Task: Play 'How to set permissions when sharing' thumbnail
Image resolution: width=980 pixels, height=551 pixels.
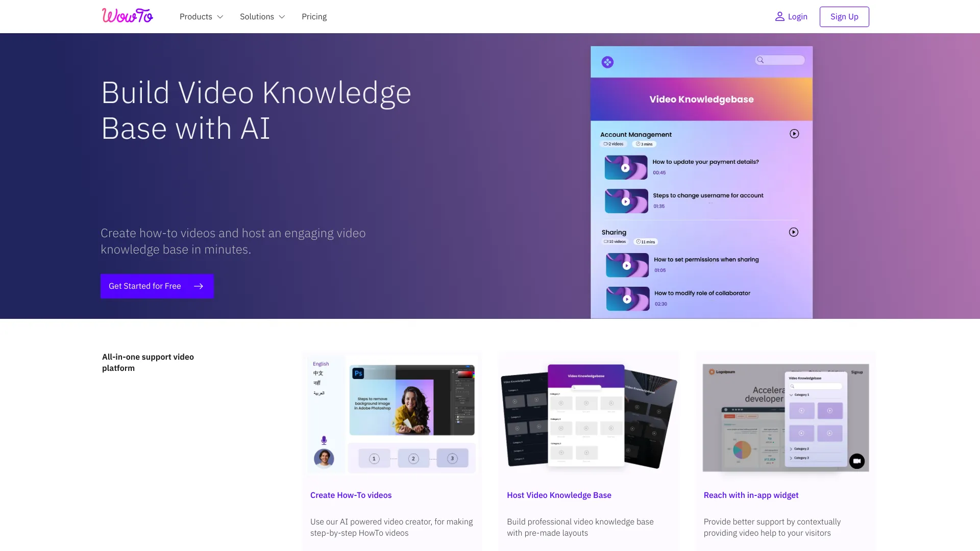Action: 627,265
